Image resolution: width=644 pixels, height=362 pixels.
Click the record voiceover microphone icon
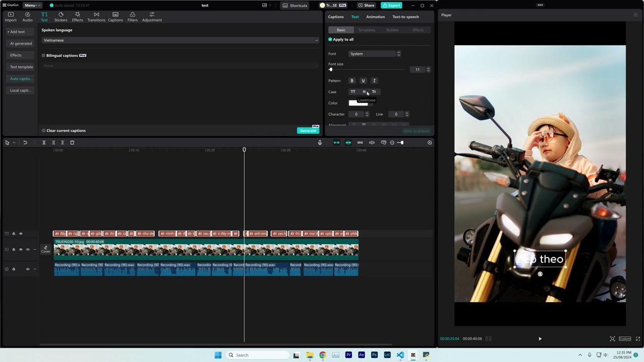click(x=319, y=143)
